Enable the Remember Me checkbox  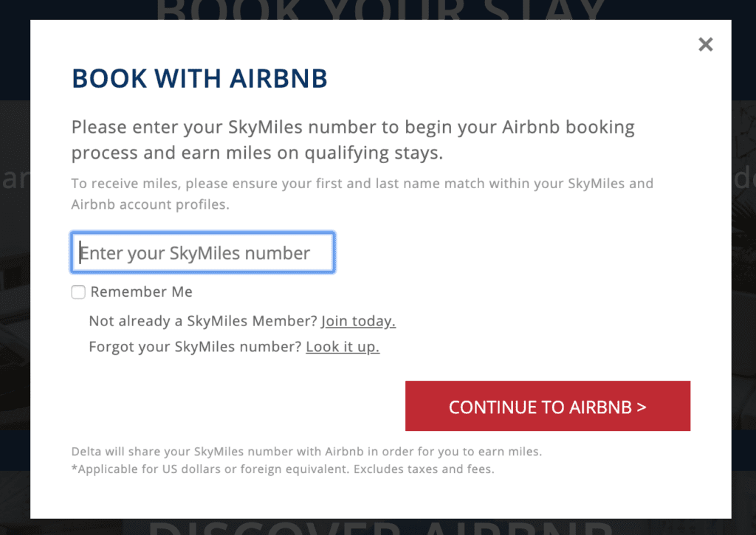coord(78,291)
